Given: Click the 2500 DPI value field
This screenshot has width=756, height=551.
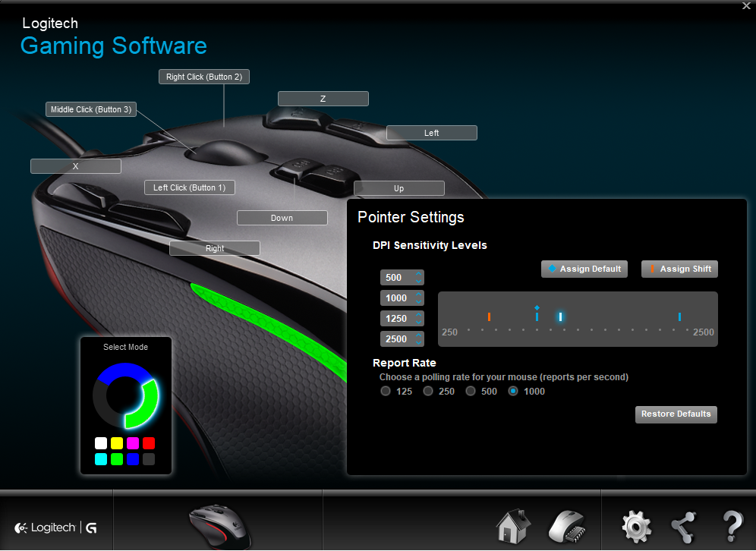Looking at the screenshot, I should pos(397,339).
